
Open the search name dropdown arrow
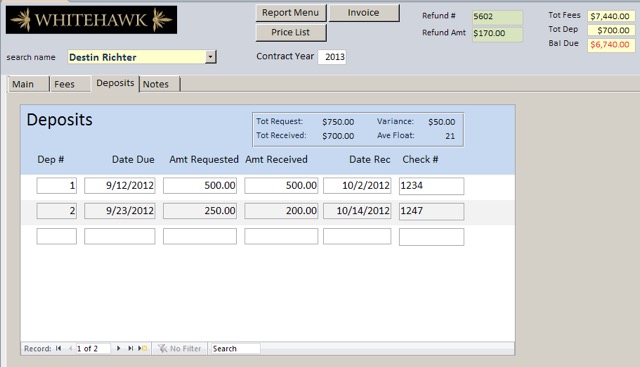pos(211,57)
